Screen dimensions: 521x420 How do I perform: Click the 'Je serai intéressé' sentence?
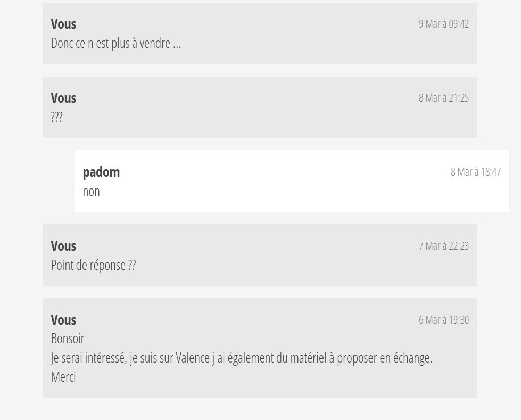[241, 358]
